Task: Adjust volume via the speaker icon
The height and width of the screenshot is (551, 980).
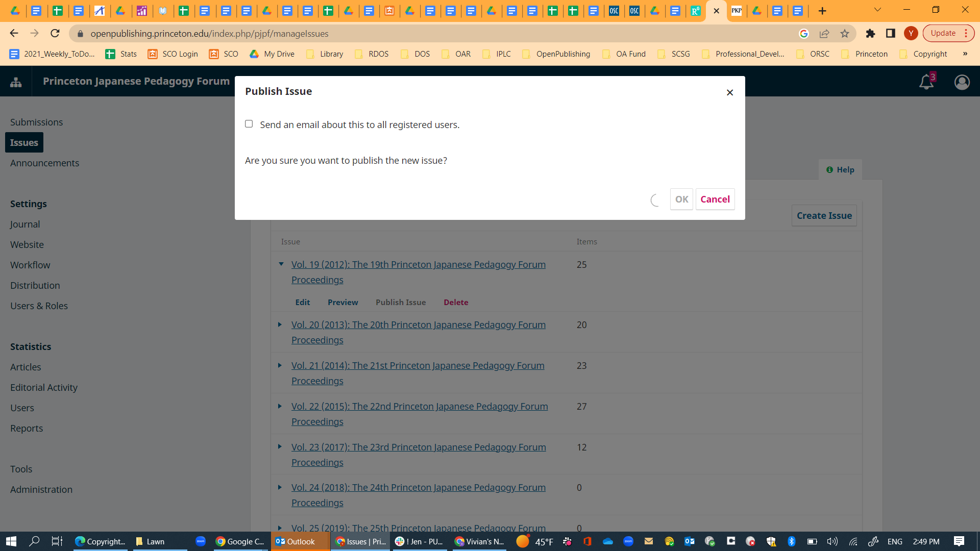Action: click(x=832, y=542)
